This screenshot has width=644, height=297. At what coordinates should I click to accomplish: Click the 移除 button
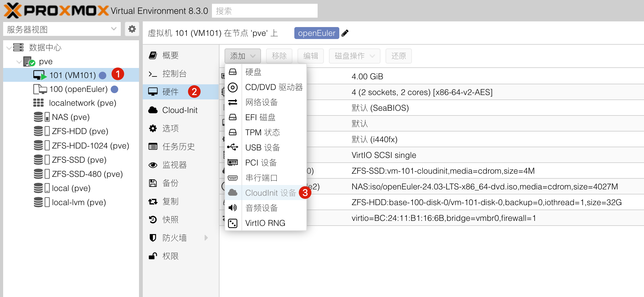click(279, 56)
